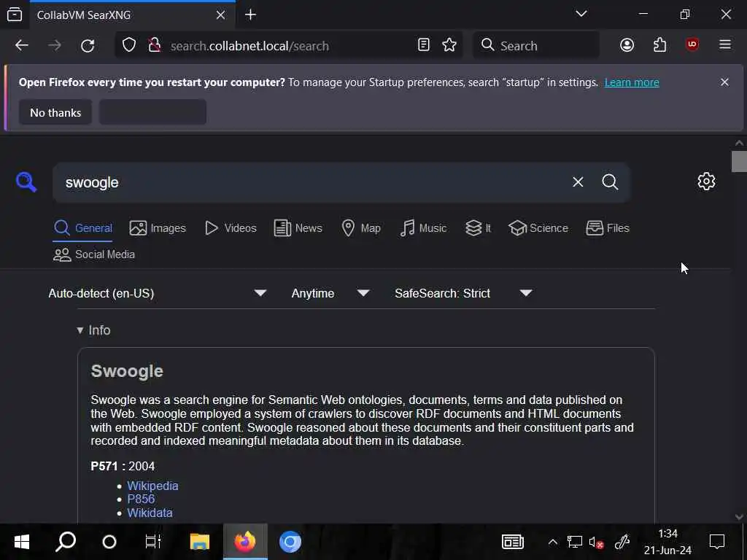The height and width of the screenshot is (560, 747).
Task: Click the Firefox taskbar icon
Action: tap(245, 542)
